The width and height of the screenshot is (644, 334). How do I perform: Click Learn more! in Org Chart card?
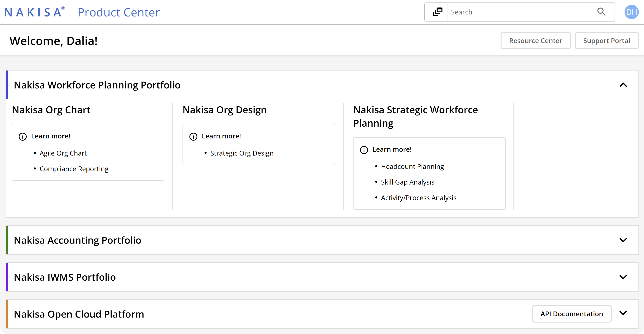pyautogui.click(x=50, y=136)
